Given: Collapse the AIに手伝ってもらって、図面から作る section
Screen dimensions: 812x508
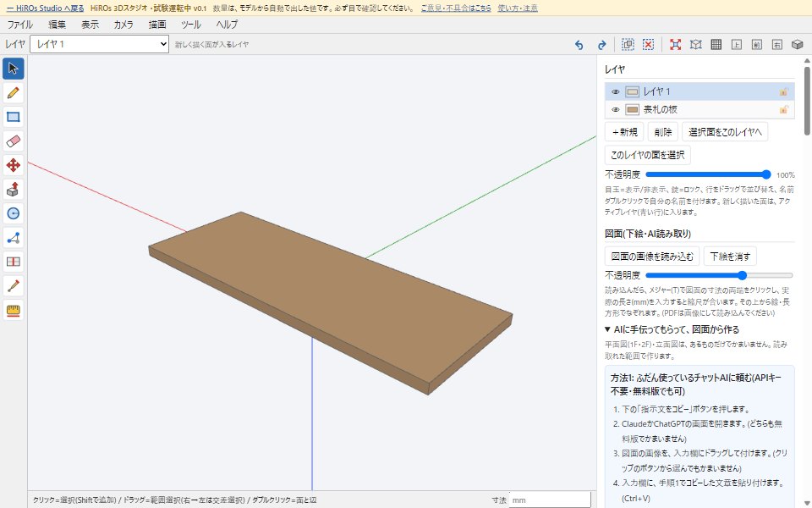Looking at the screenshot, I should tap(672, 329).
